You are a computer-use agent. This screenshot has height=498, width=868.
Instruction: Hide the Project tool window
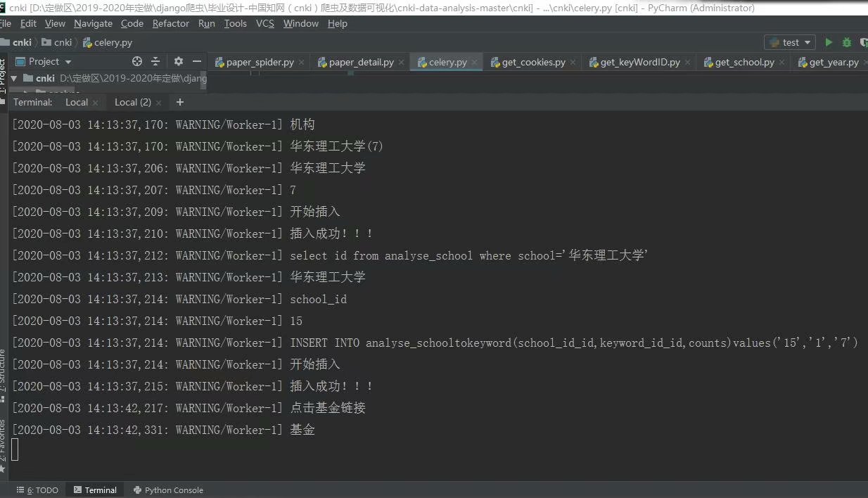point(196,62)
